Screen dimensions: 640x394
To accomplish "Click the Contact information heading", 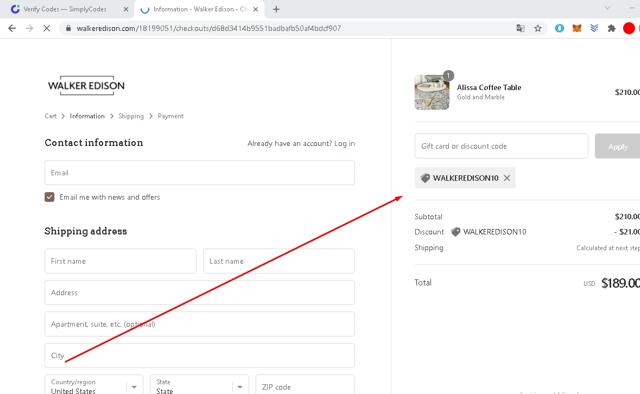I will pos(94,142).
